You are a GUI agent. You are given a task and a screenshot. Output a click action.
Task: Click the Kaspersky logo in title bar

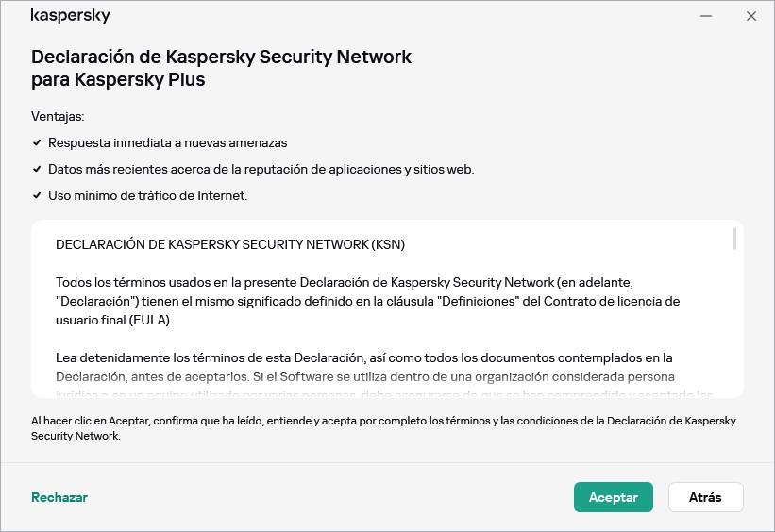71,16
